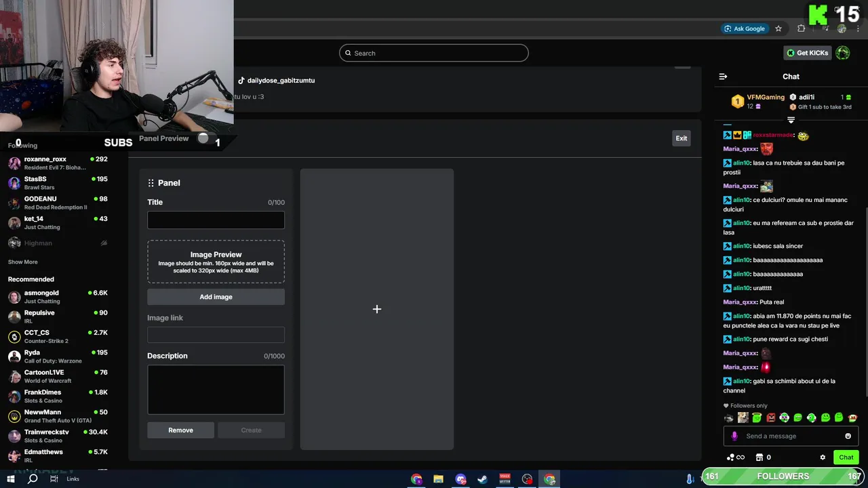This screenshot has width=868, height=488.
Task: Open browser media controls icon
Action: (x=825, y=28)
